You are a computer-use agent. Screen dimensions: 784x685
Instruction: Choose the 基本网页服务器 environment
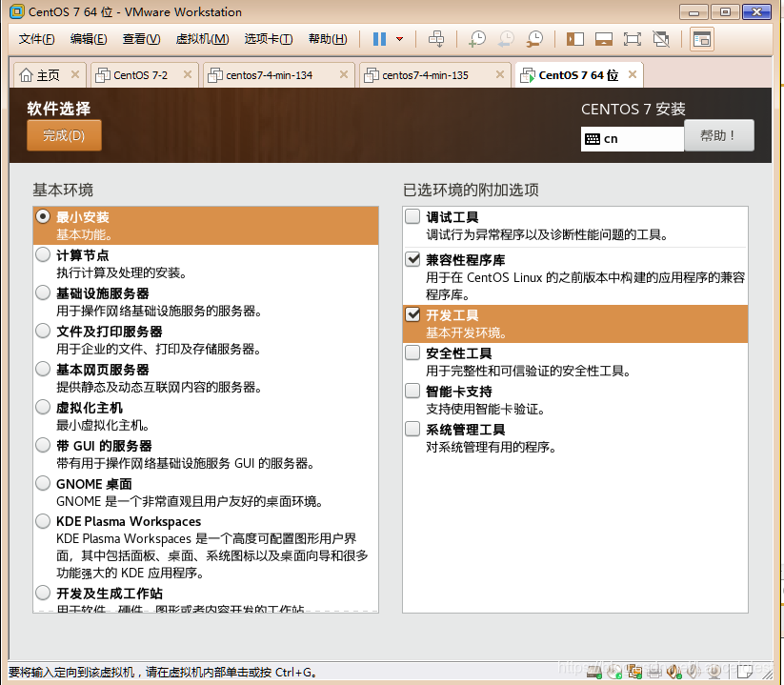[x=42, y=369]
